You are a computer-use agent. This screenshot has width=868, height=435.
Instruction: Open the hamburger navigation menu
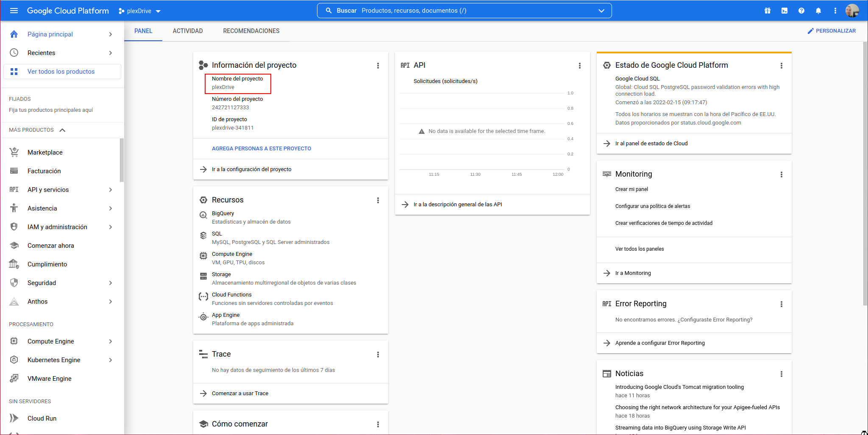tap(14, 11)
